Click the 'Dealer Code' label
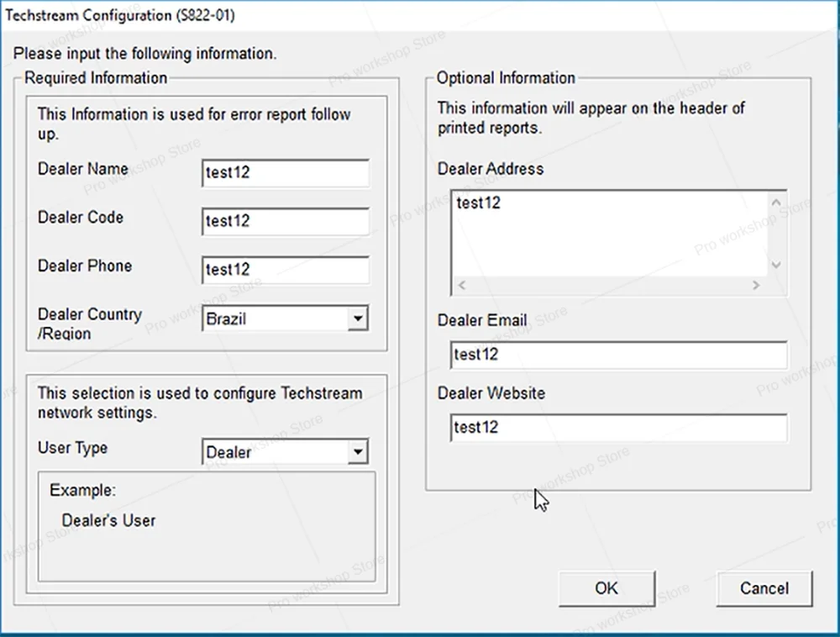Viewport: 840px width, 637px height. point(81,217)
